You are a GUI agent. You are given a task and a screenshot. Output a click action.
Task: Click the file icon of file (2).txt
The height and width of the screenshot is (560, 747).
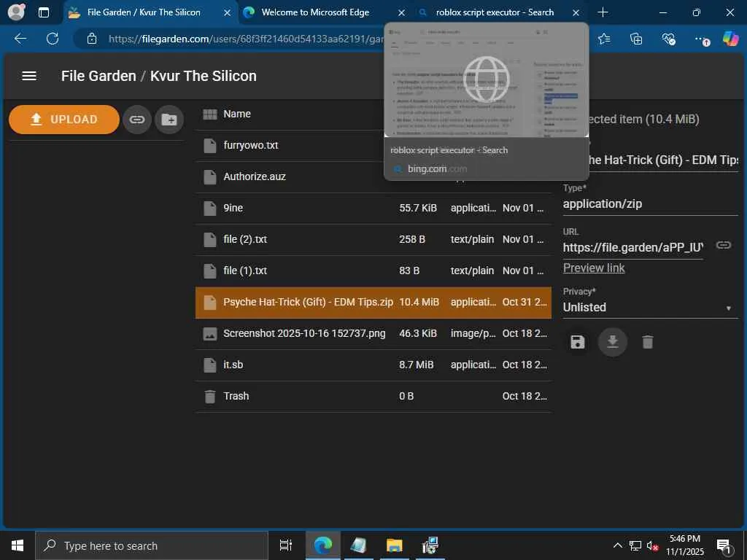coord(209,239)
